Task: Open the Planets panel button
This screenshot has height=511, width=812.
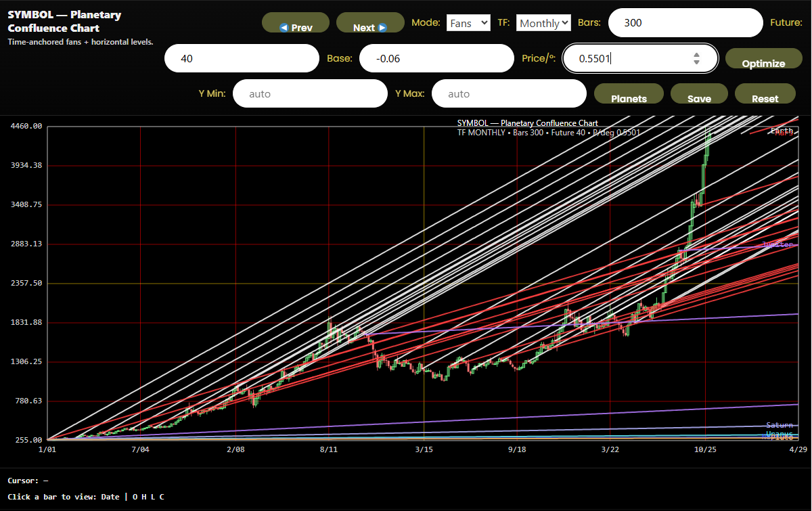Action: 629,95
